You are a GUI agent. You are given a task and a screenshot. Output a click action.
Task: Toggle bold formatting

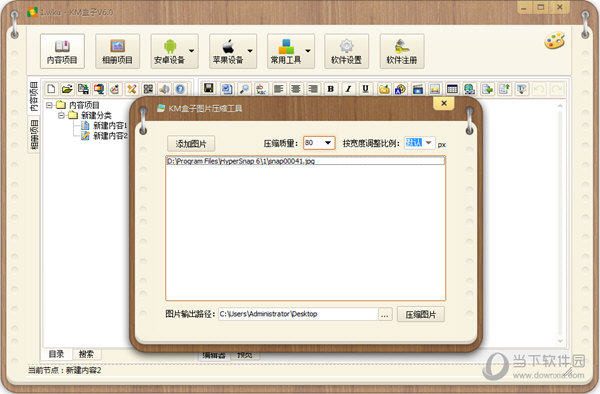pyautogui.click(x=331, y=89)
